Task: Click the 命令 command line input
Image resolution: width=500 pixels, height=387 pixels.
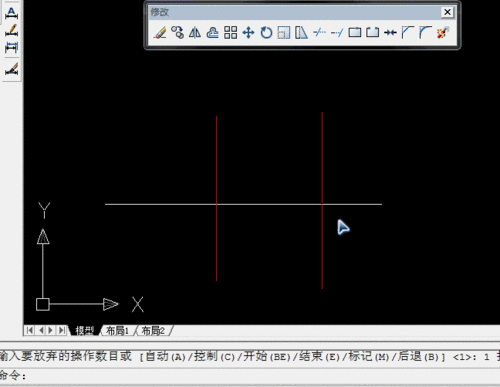Action: click(x=250, y=376)
